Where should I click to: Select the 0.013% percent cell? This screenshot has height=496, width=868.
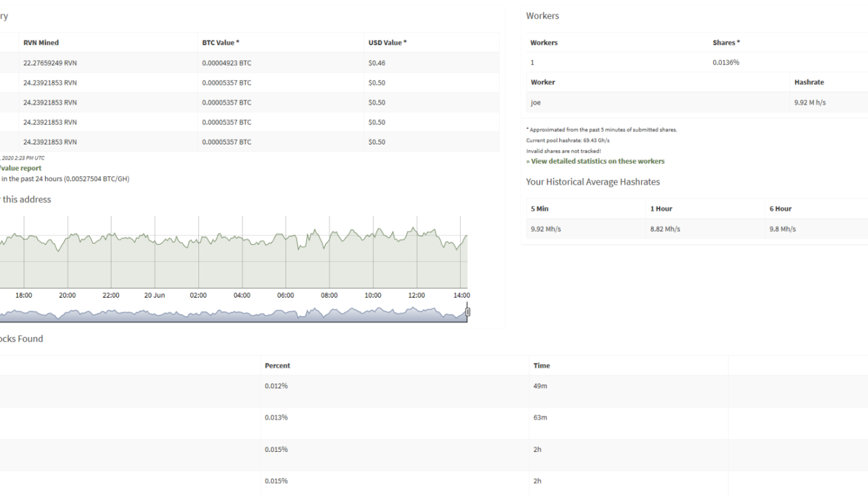[x=277, y=417]
